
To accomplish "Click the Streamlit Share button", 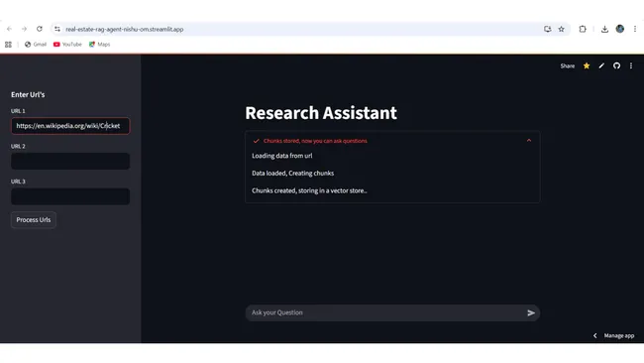I will (567, 65).
